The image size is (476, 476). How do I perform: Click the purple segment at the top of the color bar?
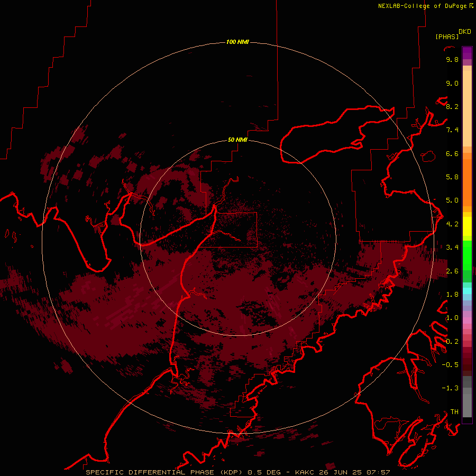point(467,53)
